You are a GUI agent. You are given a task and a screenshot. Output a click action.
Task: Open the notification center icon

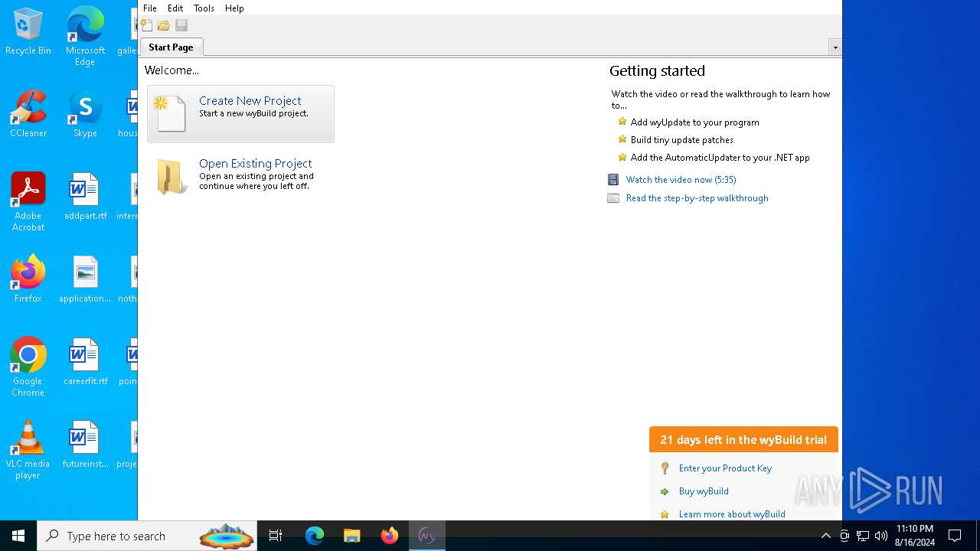(955, 536)
